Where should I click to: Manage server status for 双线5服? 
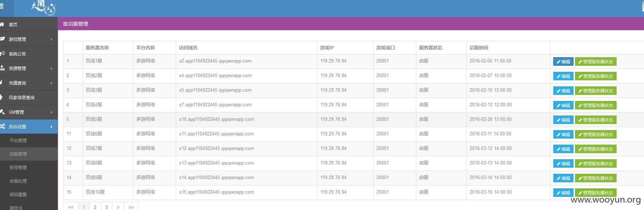coord(596,120)
